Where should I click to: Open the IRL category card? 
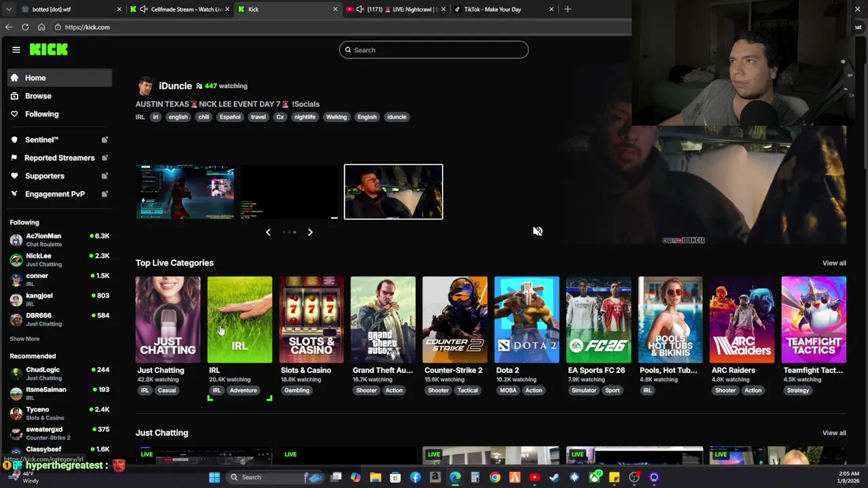[239, 319]
